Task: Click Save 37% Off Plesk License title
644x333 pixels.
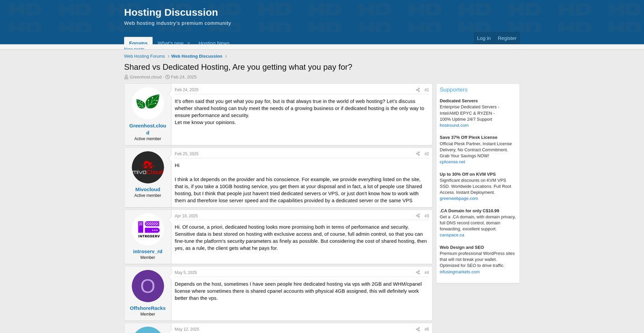Action: (x=469, y=137)
